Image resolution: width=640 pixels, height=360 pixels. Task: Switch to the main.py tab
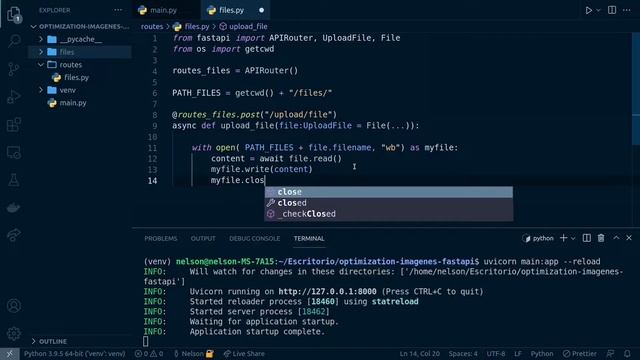pos(163,10)
